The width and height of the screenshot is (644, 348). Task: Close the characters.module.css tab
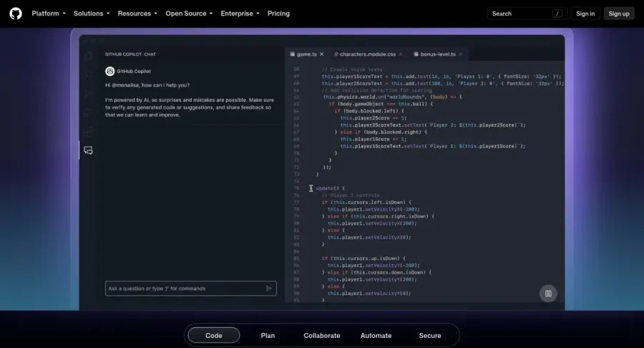(x=401, y=54)
